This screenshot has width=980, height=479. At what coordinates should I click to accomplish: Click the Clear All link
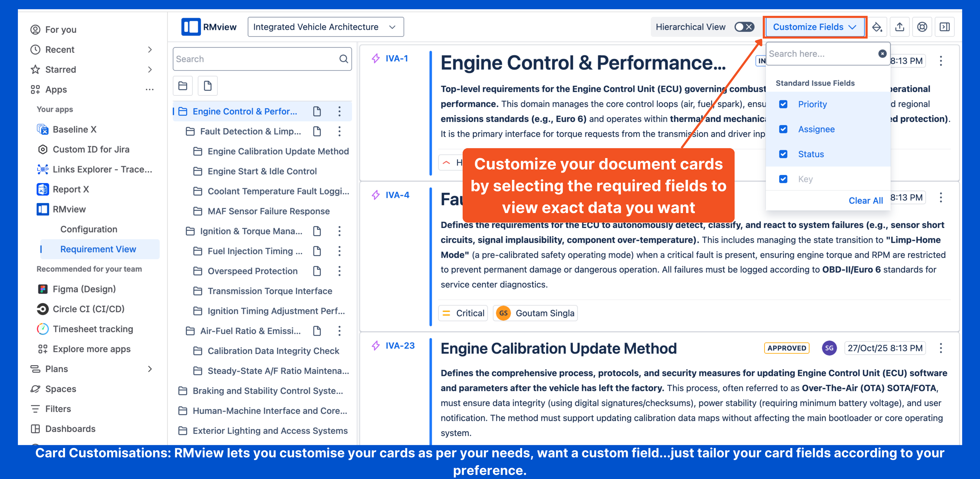[865, 201]
